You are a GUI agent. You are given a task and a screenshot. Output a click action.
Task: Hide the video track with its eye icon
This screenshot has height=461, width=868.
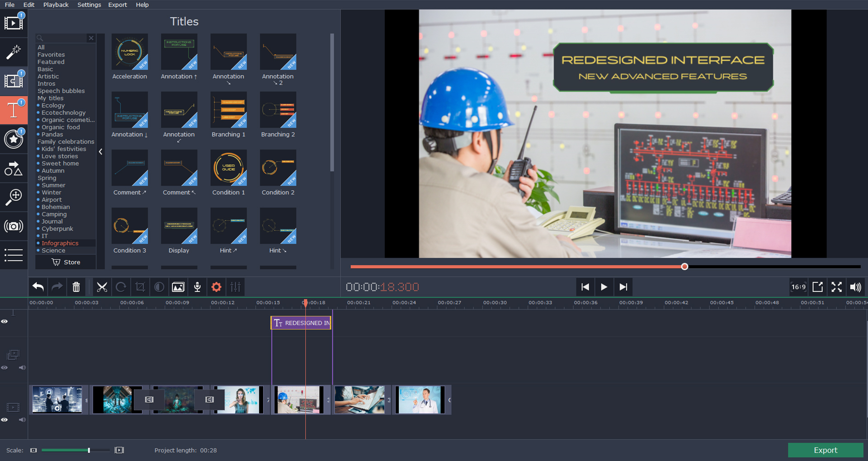pos(5,420)
